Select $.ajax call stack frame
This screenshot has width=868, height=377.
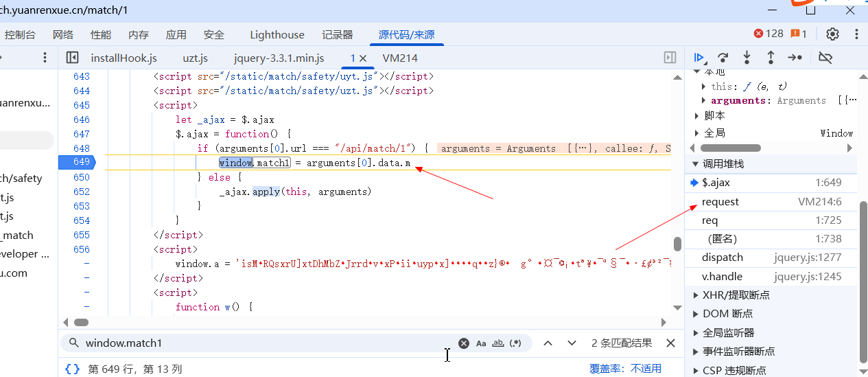(771, 183)
